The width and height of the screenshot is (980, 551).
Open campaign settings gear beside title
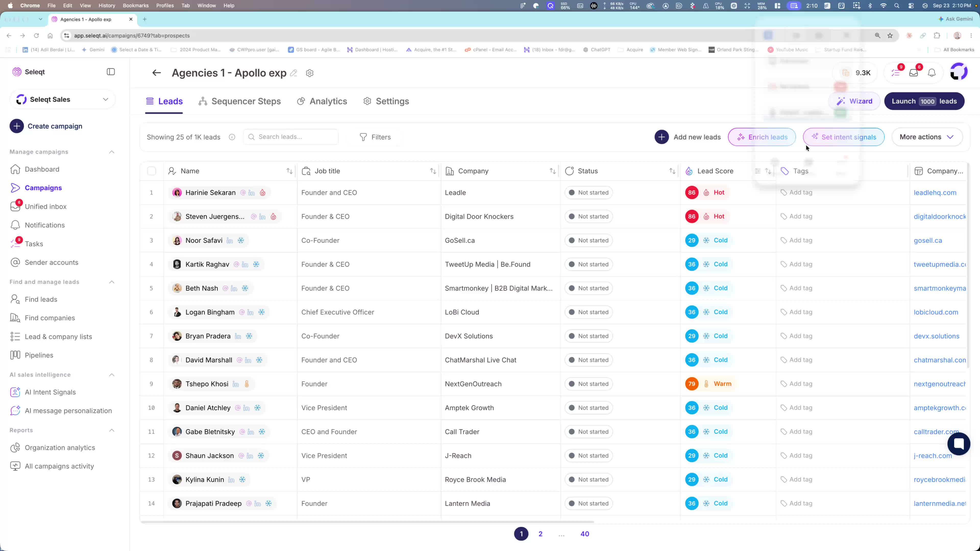click(310, 73)
